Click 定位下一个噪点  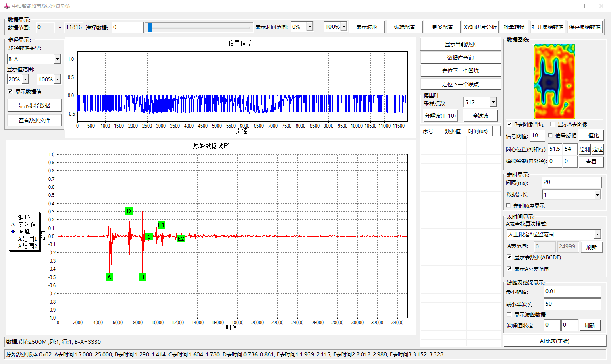pyautogui.click(x=461, y=84)
